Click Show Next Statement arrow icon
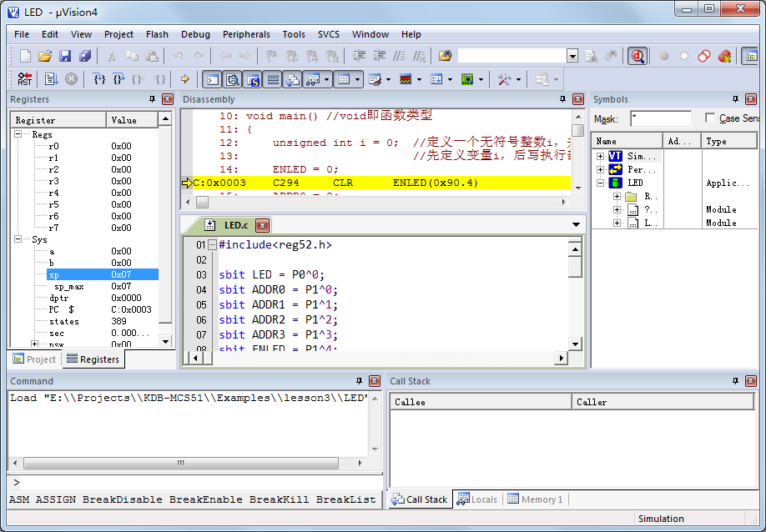Viewport: 766px width, 532px height. click(x=184, y=79)
